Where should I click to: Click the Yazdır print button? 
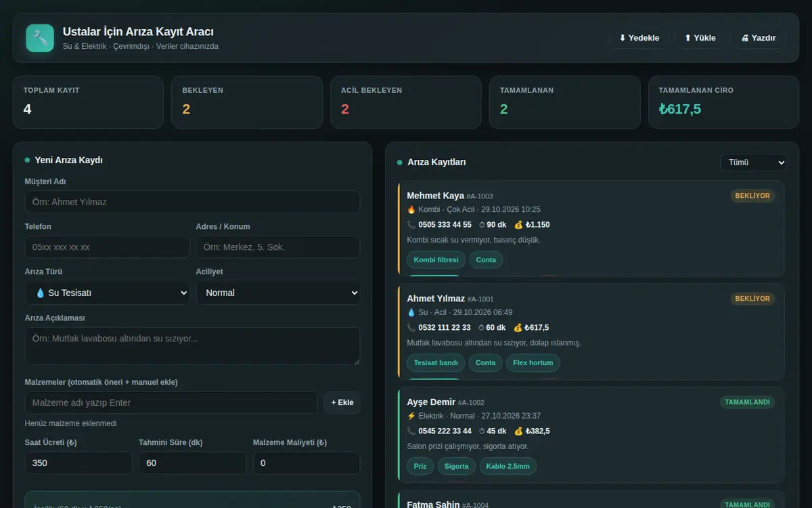(x=759, y=38)
